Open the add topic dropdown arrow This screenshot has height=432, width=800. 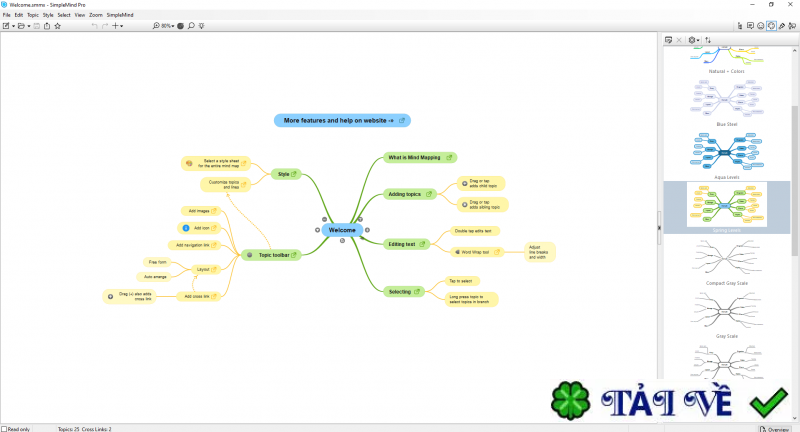[x=121, y=26]
